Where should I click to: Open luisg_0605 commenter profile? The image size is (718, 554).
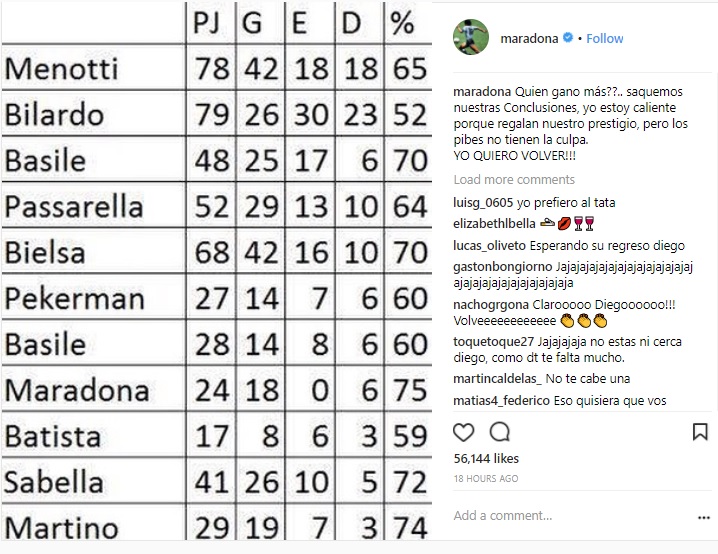click(483, 202)
